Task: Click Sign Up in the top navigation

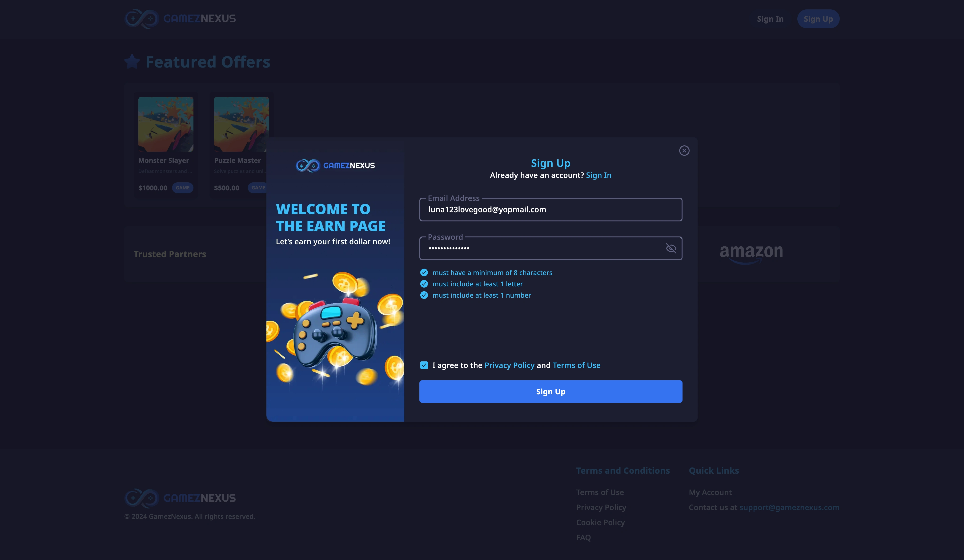Action: 818,19
